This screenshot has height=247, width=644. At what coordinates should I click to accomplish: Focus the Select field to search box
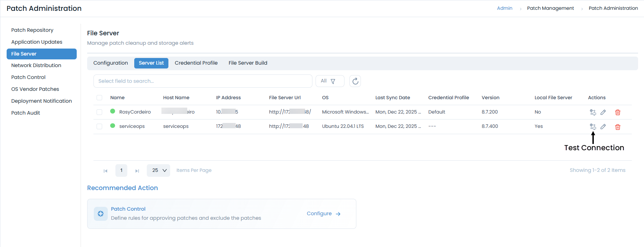coord(202,81)
